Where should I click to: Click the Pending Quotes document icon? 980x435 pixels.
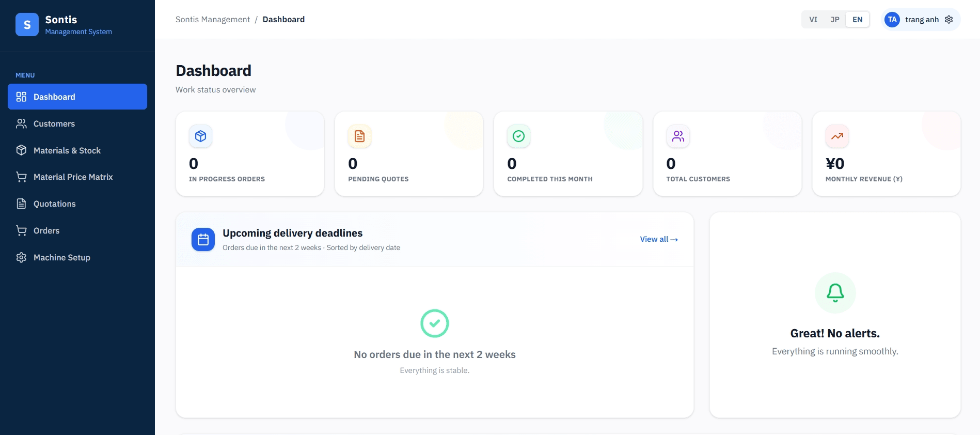(360, 136)
